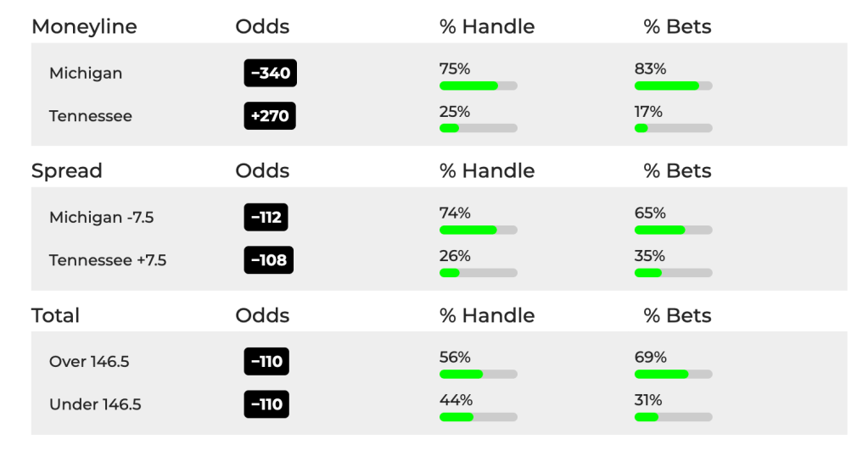Click the Michigan team name in Moneyline
Image resolution: width=868 pixels, height=456 pixels.
pyautogui.click(x=86, y=74)
